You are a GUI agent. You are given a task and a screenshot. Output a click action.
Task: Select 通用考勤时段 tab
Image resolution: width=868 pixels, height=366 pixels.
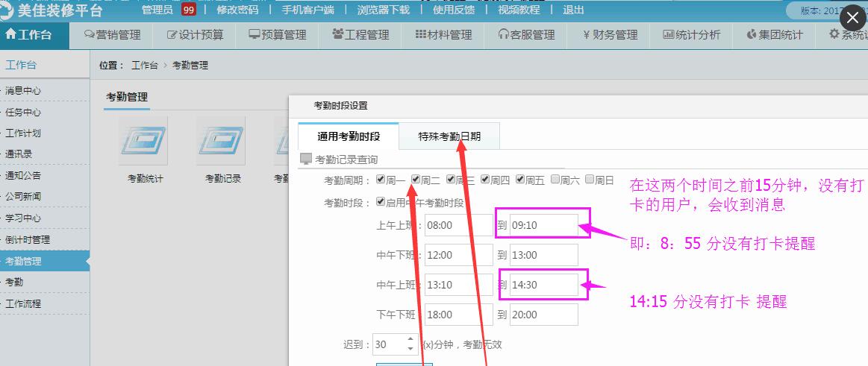click(349, 136)
